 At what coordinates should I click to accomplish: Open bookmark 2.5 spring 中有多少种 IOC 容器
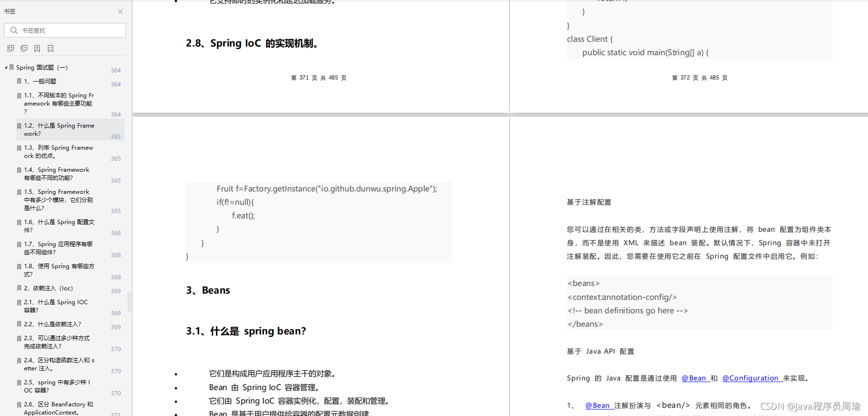(x=57, y=386)
